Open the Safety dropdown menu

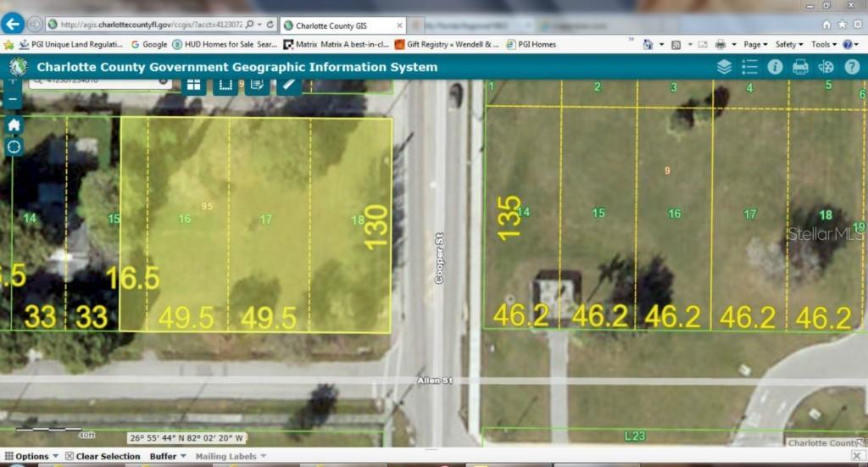tap(789, 44)
